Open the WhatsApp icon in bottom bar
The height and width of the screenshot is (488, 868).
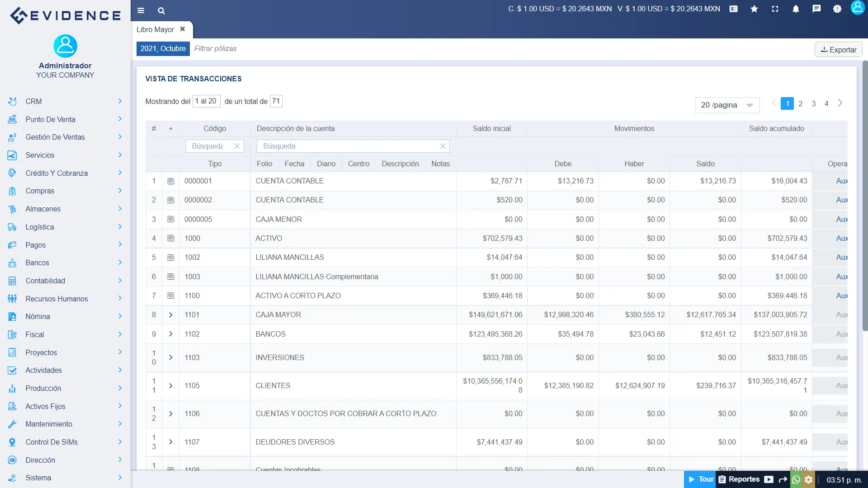(796, 479)
